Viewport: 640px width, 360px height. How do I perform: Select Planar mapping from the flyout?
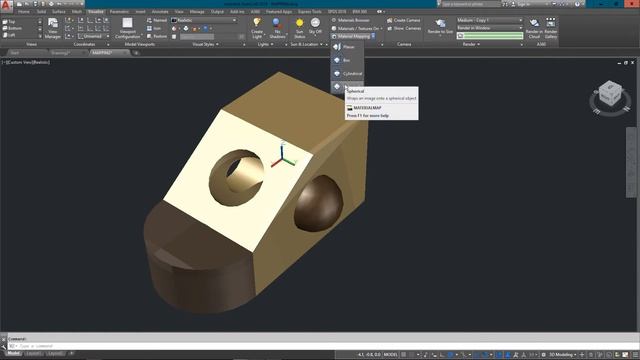point(346,47)
